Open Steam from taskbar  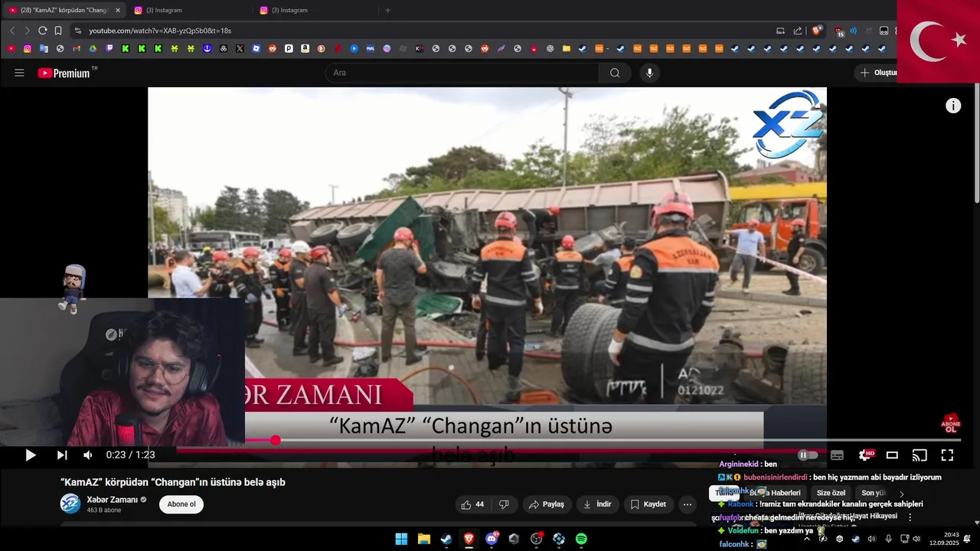click(x=446, y=539)
